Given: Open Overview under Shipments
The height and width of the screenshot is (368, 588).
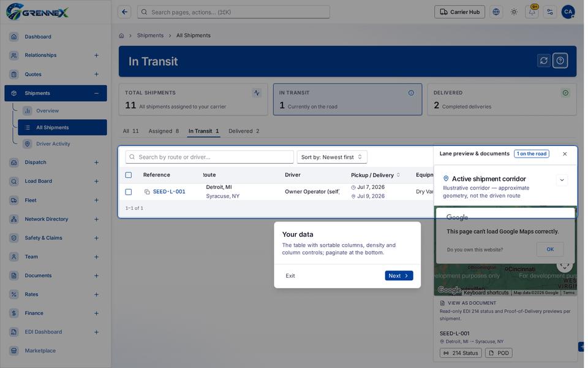Looking at the screenshot, I should click(47, 111).
